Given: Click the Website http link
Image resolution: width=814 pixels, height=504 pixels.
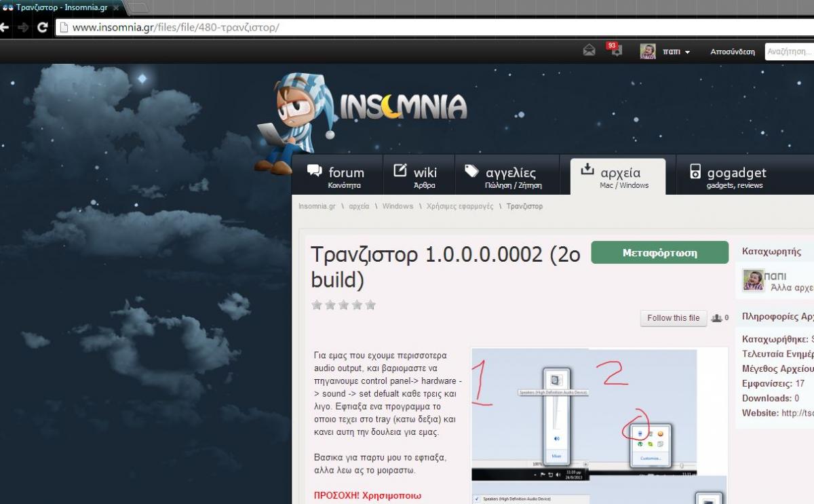Looking at the screenshot, I should 798,413.
